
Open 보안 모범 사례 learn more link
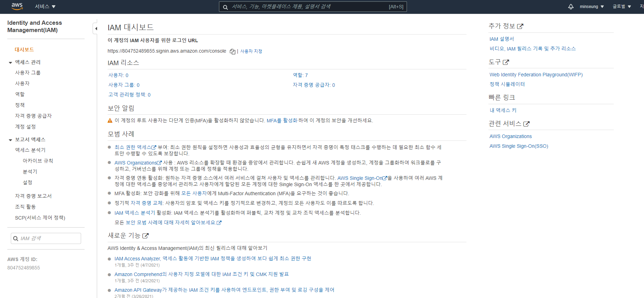[174, 222]
